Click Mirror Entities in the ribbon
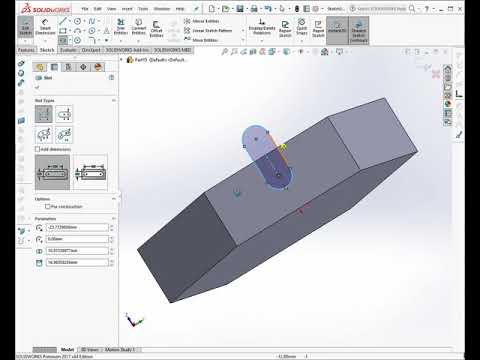Viewport: 480px width, 360px height. (202, 21)
